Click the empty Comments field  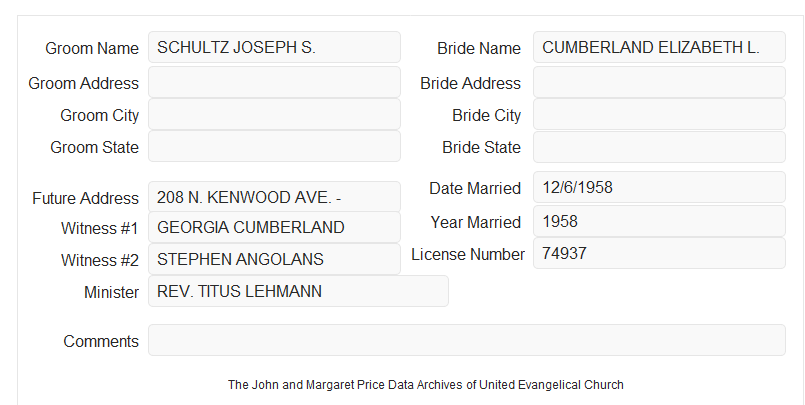(x=467, y=340)
